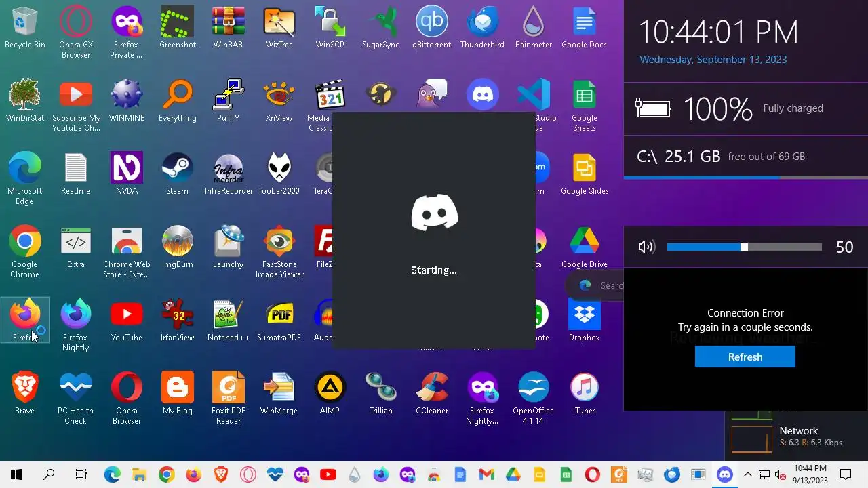Select the WinMerge desktop icon

tap(279, 394)
